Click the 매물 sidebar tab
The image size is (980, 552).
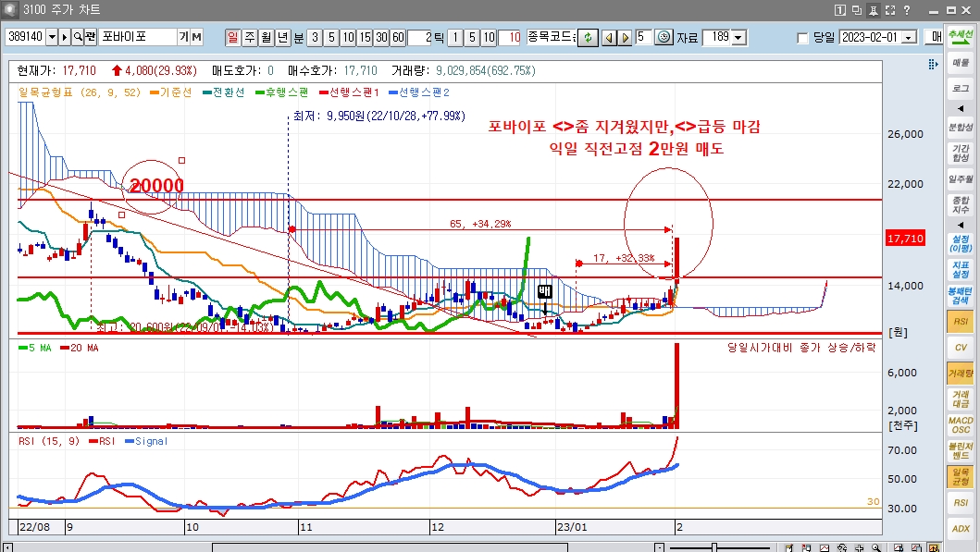[x=961, y=63]
